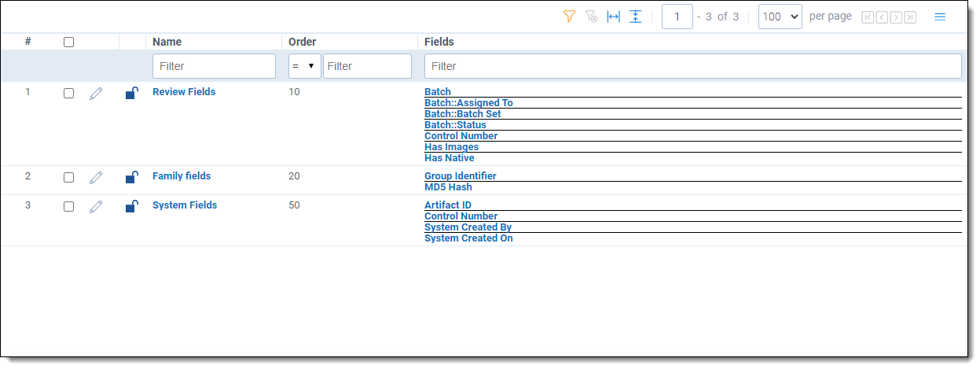Check the select-all header checkbox
The height and width of the screenshot is (369, 980).
(x=68, y=42)
